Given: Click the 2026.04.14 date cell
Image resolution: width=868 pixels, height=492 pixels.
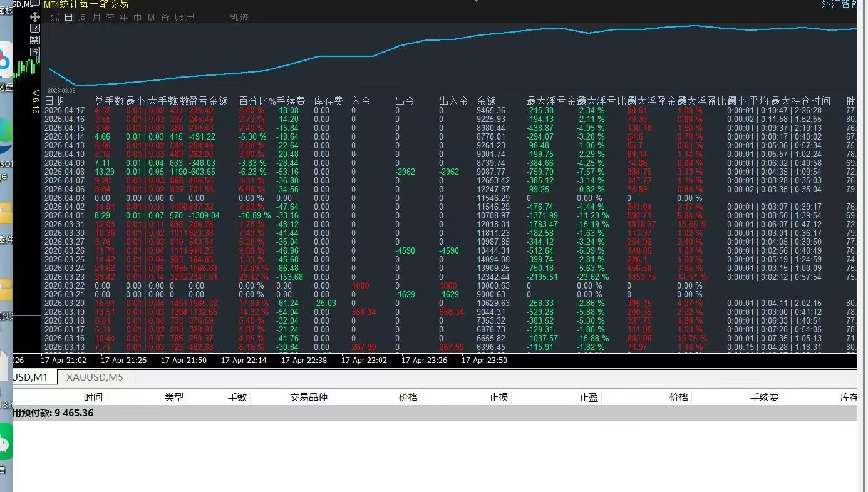Looking at the screenshot, I should pyautogui.click(x=65, y=136).
